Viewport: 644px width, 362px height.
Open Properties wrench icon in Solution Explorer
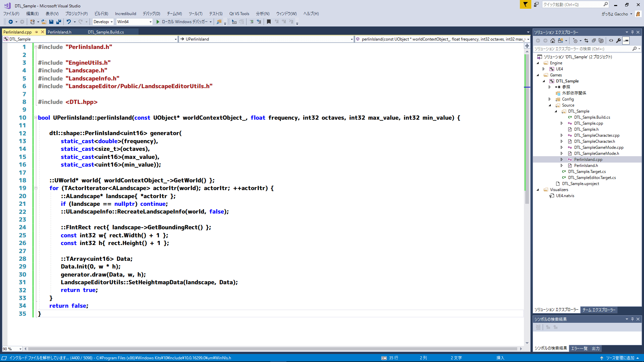coord(619,41)
